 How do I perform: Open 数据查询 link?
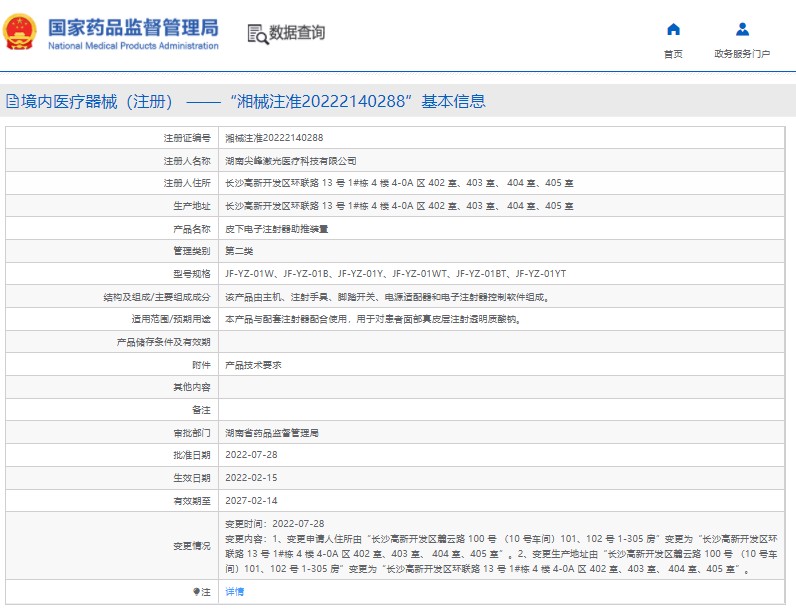(296, 33)
